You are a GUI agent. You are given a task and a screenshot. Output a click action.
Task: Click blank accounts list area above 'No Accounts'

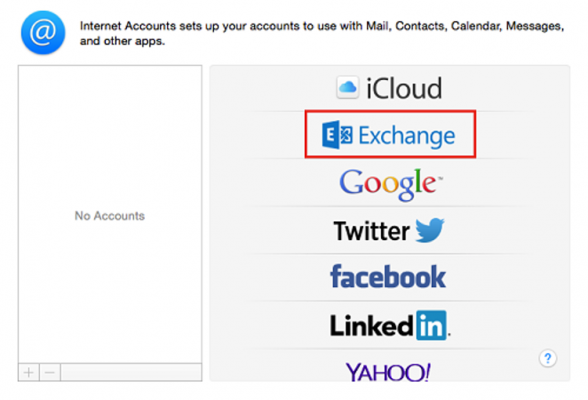pos(110,137)
